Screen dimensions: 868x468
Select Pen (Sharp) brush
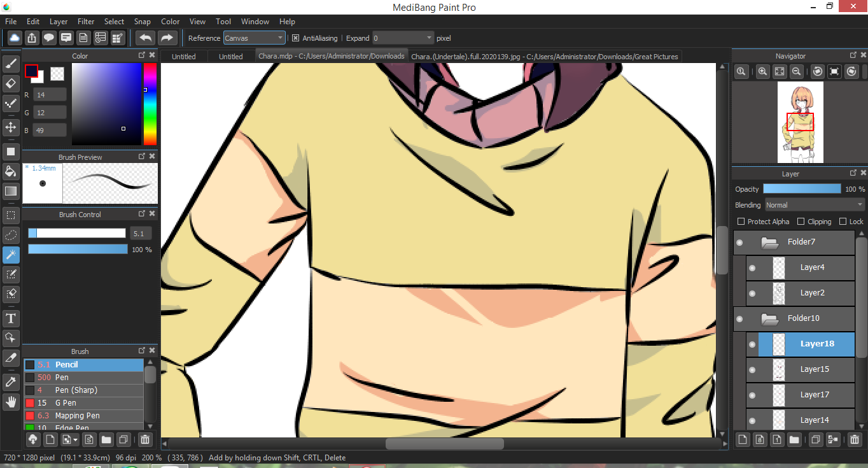tap(83, 390)
